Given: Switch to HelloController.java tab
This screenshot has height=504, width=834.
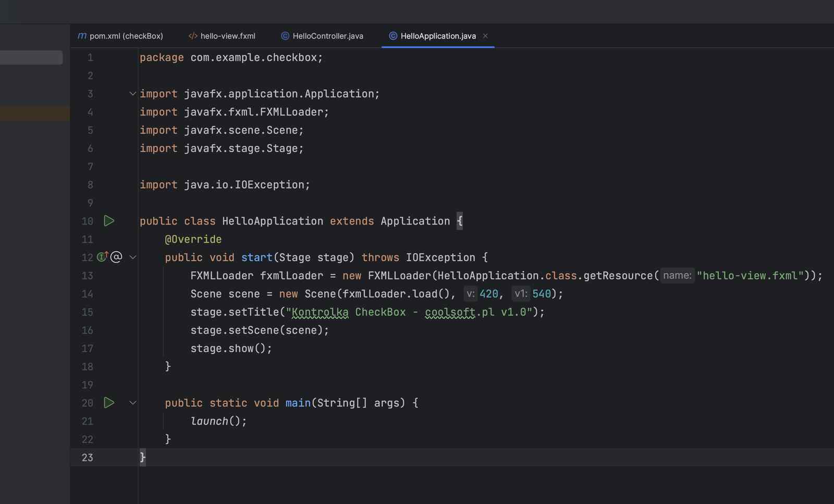Looking at the screenshot, I should [x=322, y=36].
